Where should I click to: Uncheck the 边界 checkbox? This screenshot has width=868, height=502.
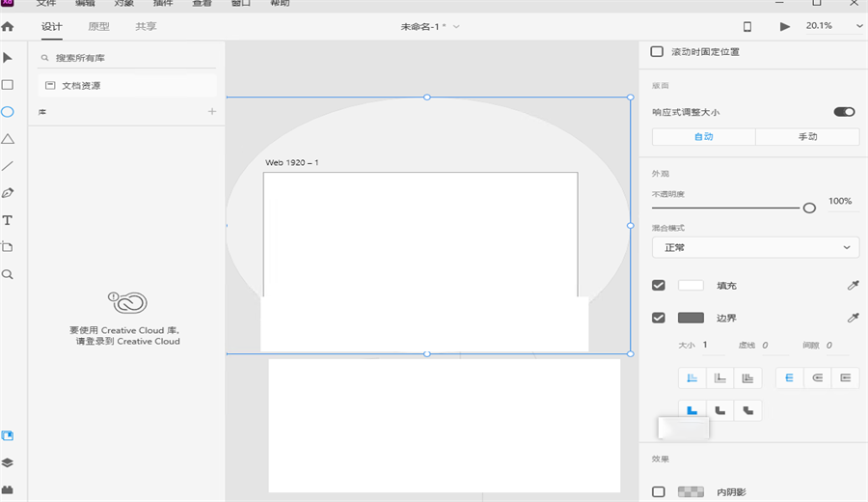(x=658, y=318)
